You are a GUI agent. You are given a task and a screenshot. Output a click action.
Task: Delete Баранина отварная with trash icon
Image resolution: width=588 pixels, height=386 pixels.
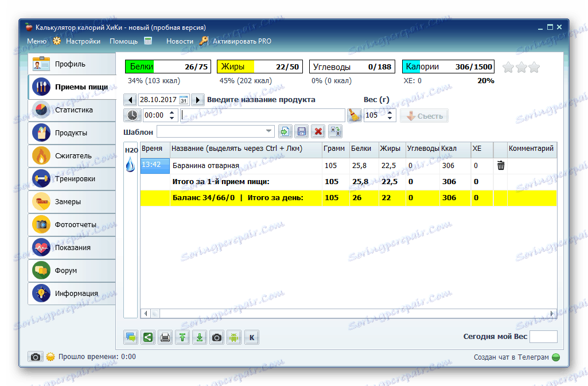(x=501, y=165)
